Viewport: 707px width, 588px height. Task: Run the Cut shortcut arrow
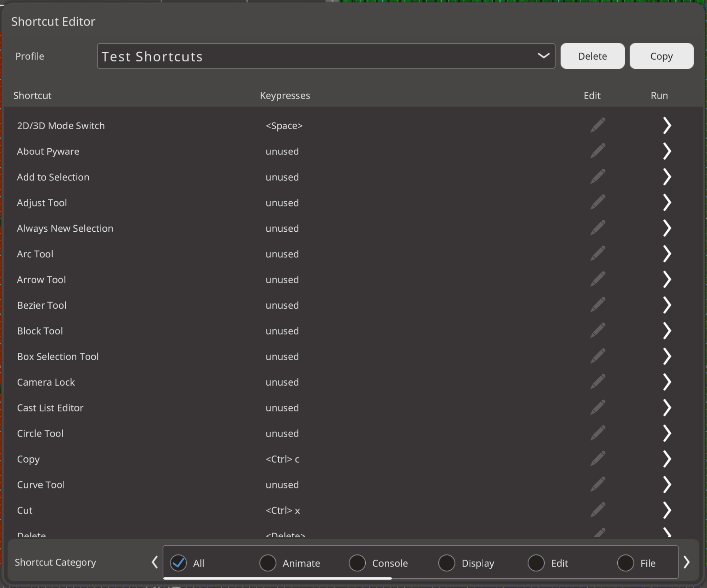[666, 510]
